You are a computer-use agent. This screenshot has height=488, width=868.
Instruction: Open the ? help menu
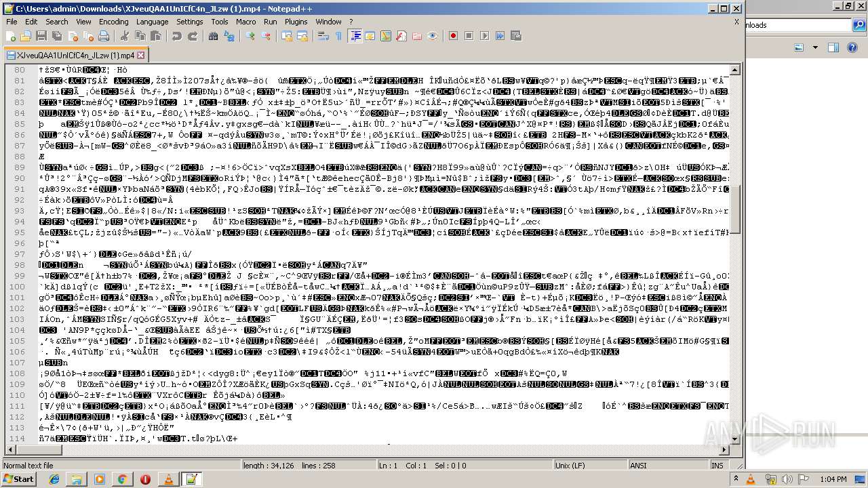351,22
